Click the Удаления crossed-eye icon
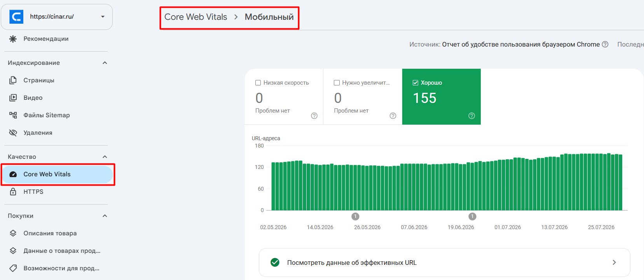 click(x=13, y=133)
